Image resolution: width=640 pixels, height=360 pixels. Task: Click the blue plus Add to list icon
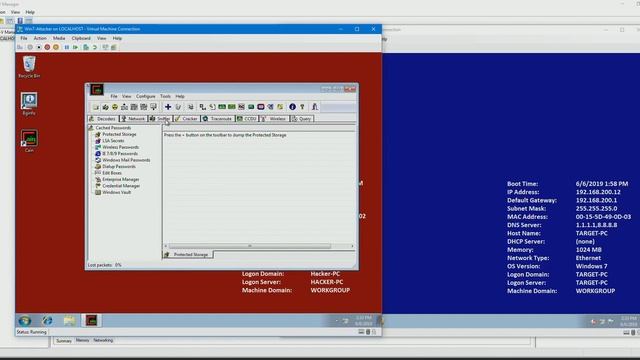[168, 107]
